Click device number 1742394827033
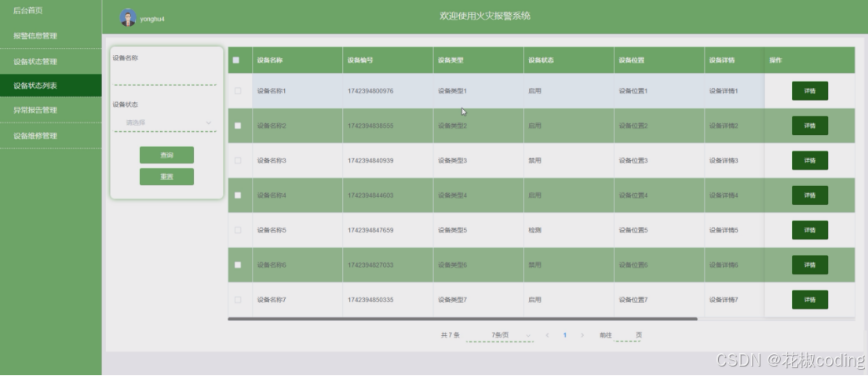 pyautogui.click(x=370, y=265)
